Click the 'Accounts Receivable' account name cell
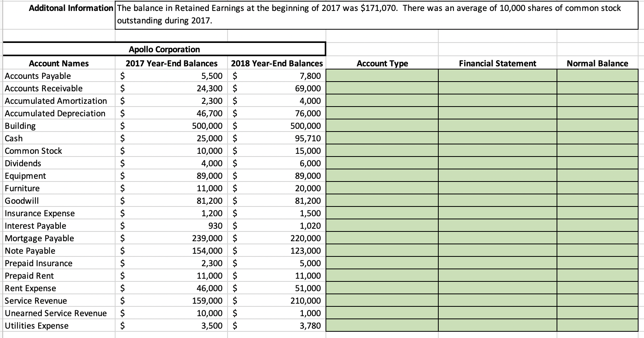 tap(59, 88)
